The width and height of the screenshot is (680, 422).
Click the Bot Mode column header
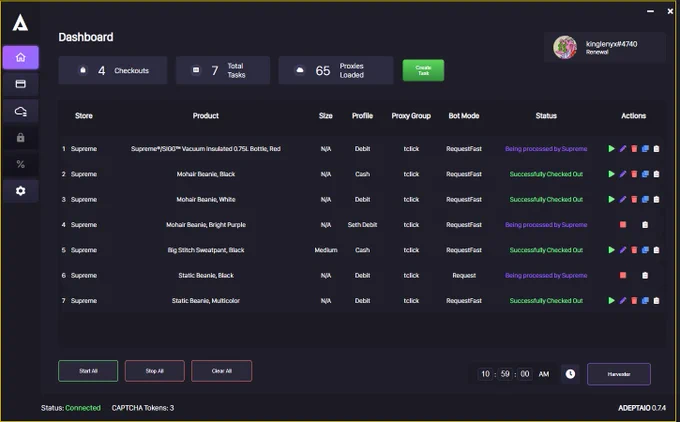[464, 116]
